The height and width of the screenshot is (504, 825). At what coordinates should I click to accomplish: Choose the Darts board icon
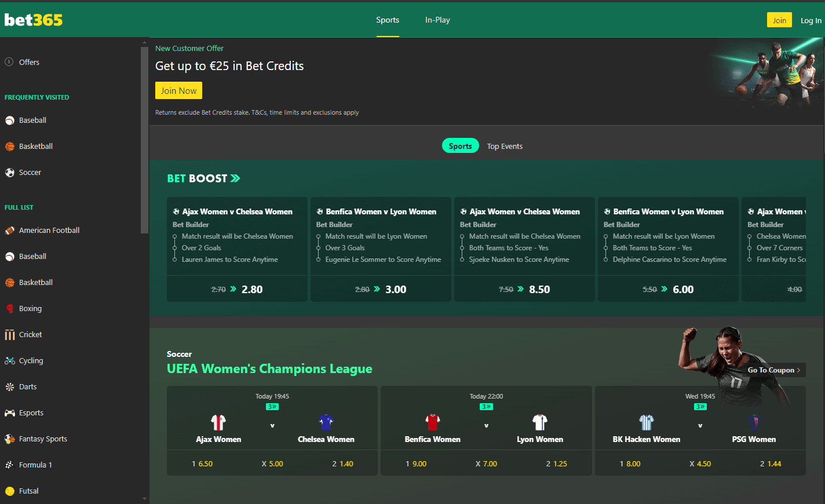click(x=10, y=387)
